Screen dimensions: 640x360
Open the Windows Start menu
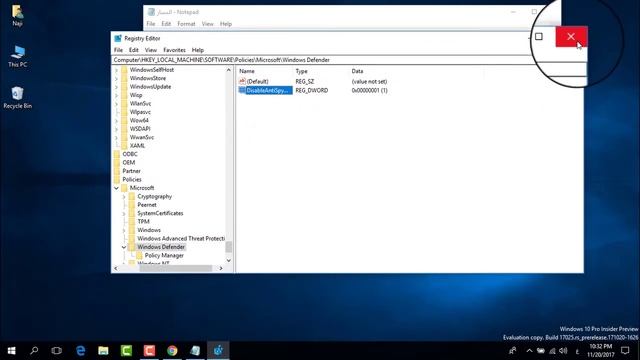[11, 351]
